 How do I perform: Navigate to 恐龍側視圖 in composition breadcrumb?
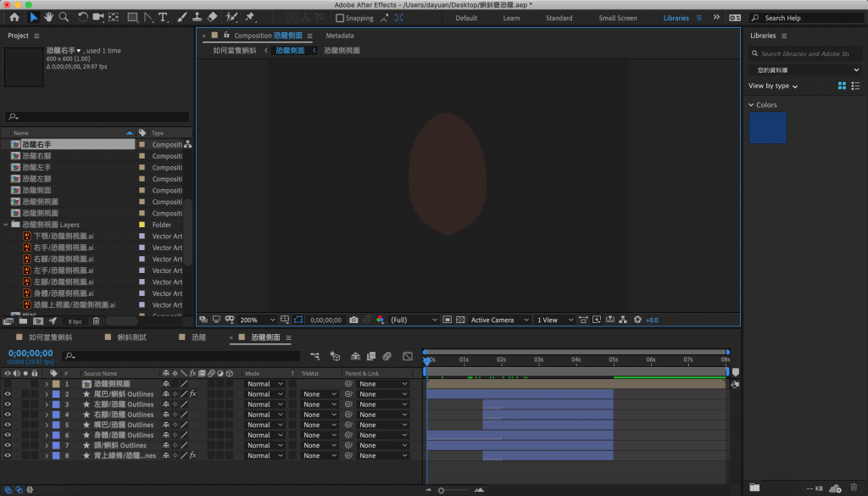pyautogui.click(x=342, y=50)
